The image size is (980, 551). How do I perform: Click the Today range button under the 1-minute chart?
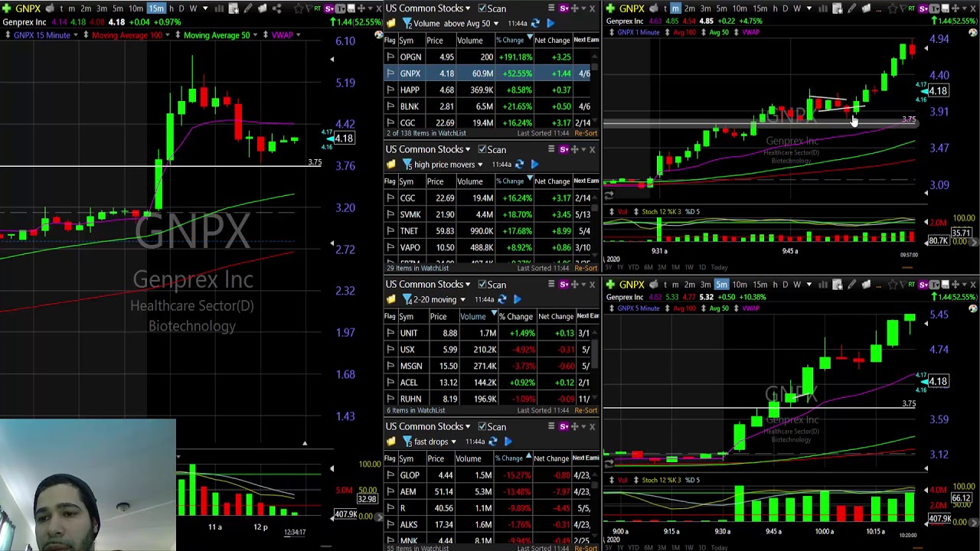point(719,267)
